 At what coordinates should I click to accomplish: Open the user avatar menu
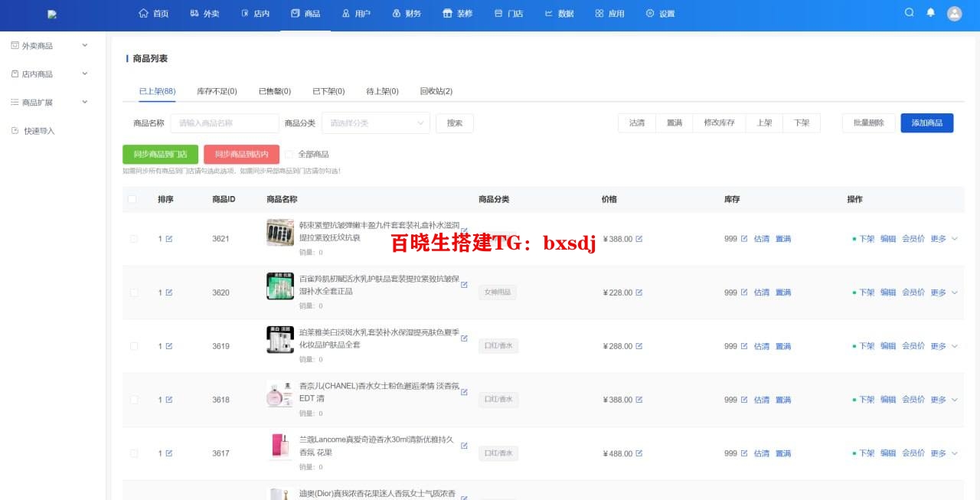[x=954, y=13]
